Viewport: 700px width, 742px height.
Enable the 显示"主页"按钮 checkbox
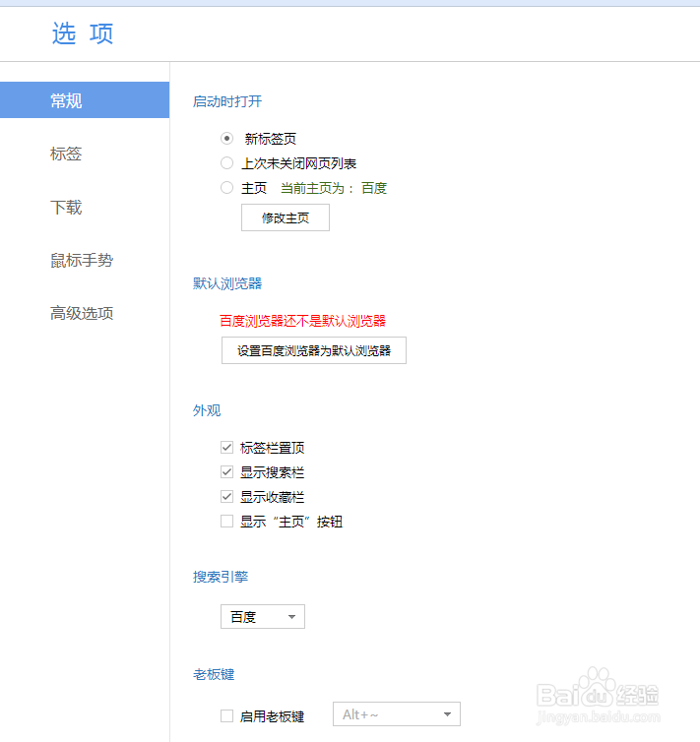pos(226,521)
